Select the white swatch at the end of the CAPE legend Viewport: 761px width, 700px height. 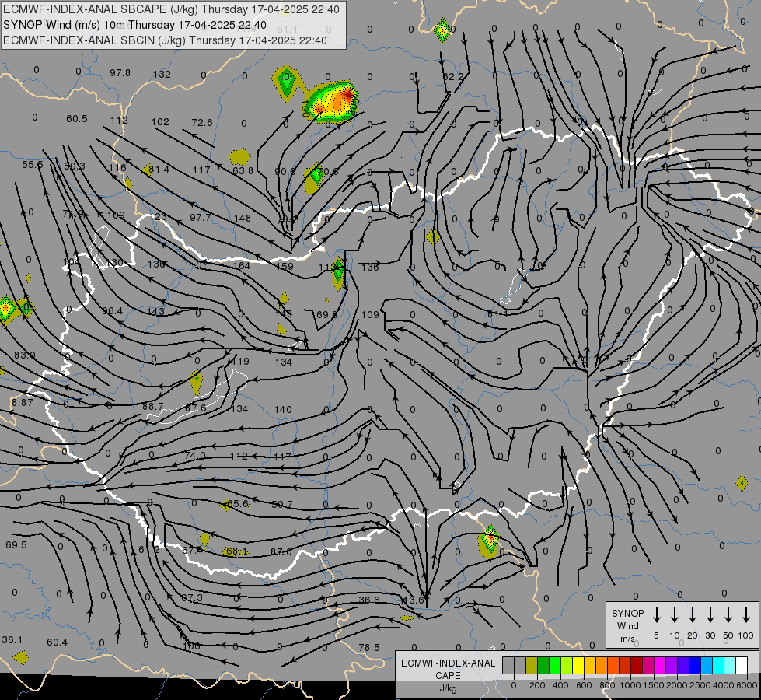[742, 666]
